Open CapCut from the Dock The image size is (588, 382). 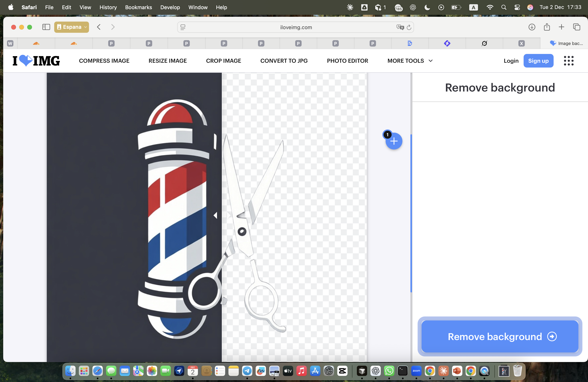coord(342,371)
